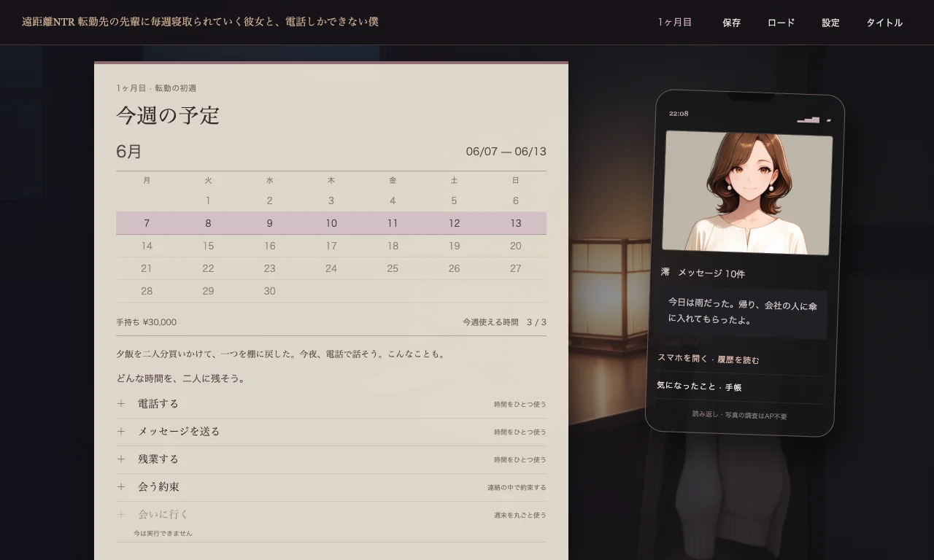Tap the girlfriend's portrait photo on phone
The width and height of the screenshot is (934, 560).
click(x=747, y=192)
